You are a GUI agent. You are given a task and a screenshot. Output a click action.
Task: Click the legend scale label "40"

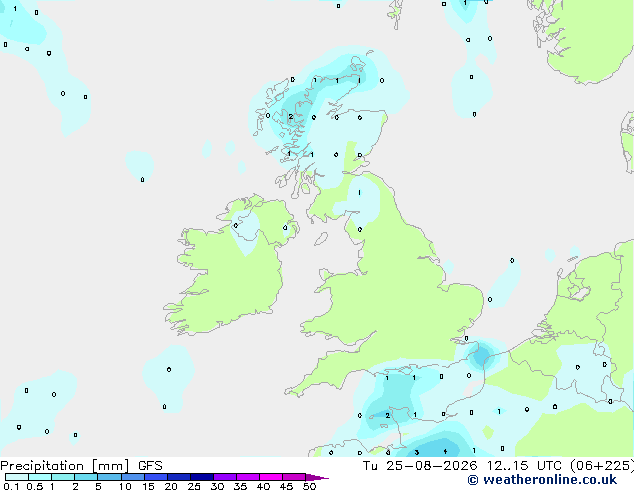263,486
